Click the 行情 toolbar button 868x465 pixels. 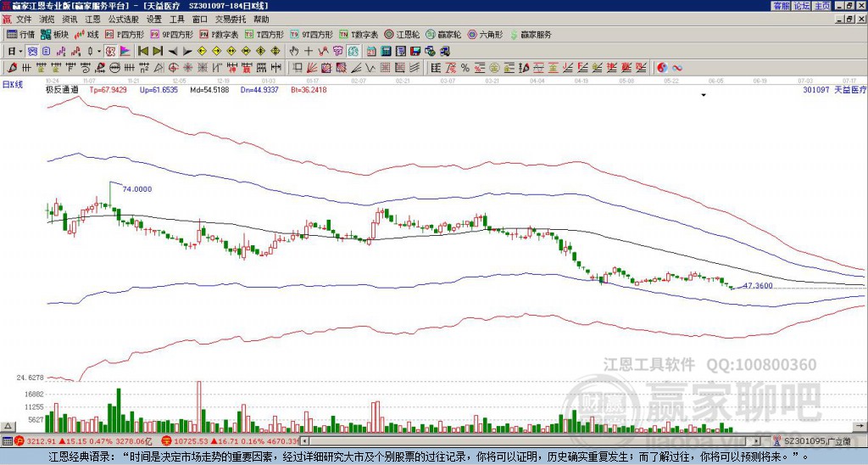click(x=20, y=34)
